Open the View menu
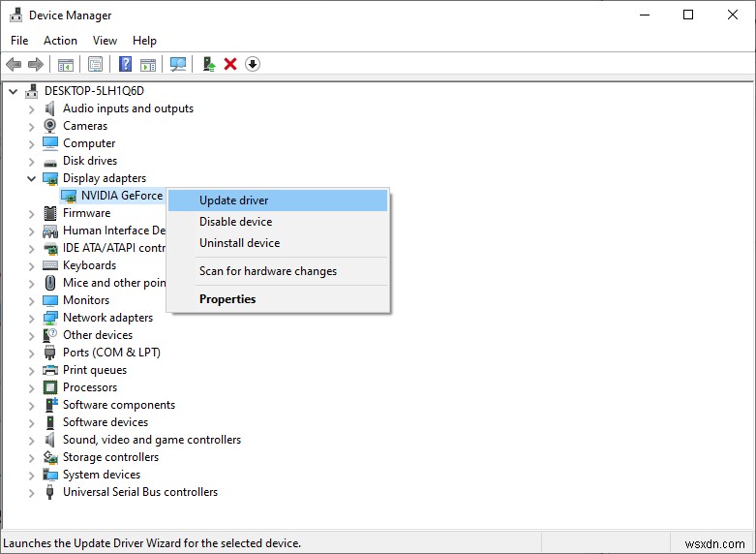Screen dimensions: 756x554 [x=105, y=41]
